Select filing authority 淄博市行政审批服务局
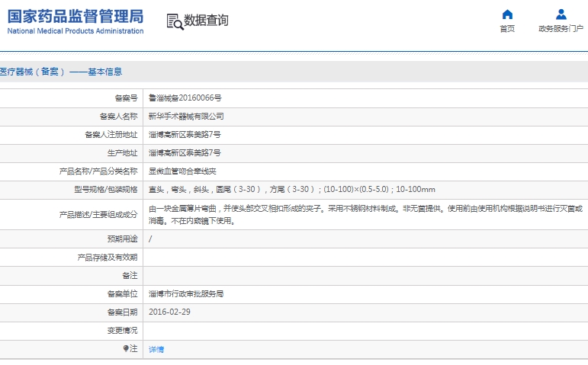This screenshot has height=365, width=588. (186, 294)
